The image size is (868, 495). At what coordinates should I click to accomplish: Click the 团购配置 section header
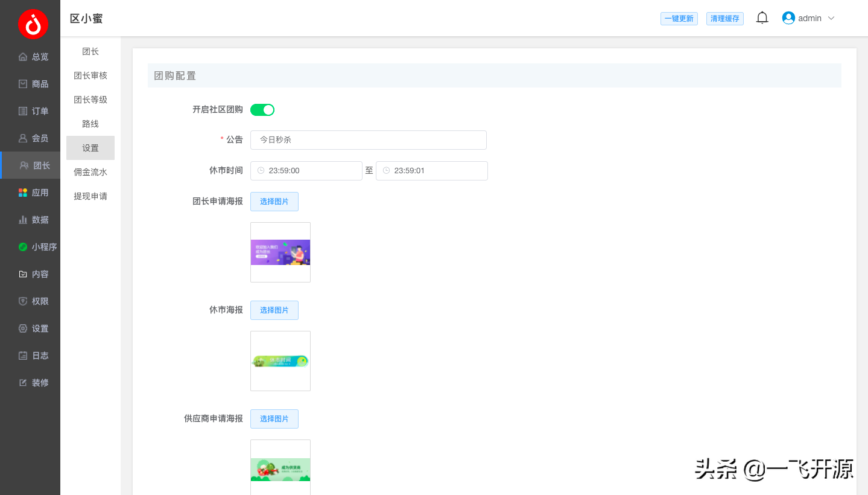[495, 75]
